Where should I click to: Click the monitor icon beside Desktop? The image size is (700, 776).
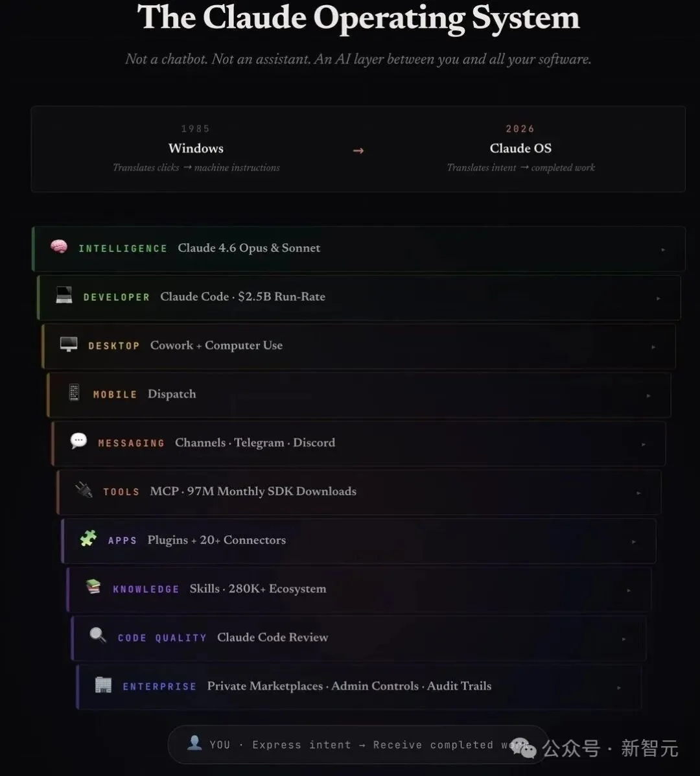69,344
